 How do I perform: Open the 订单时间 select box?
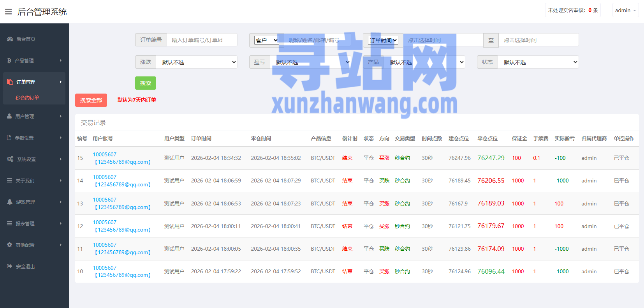(x=383, y=40)
